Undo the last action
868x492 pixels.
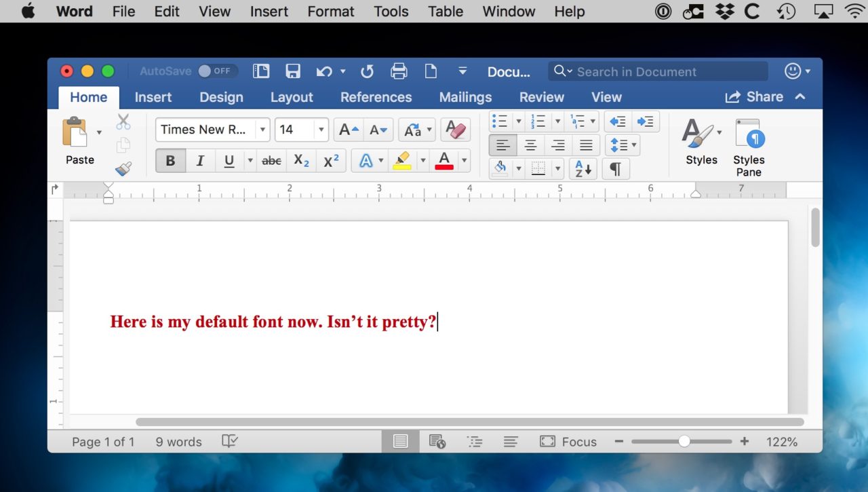324,71
